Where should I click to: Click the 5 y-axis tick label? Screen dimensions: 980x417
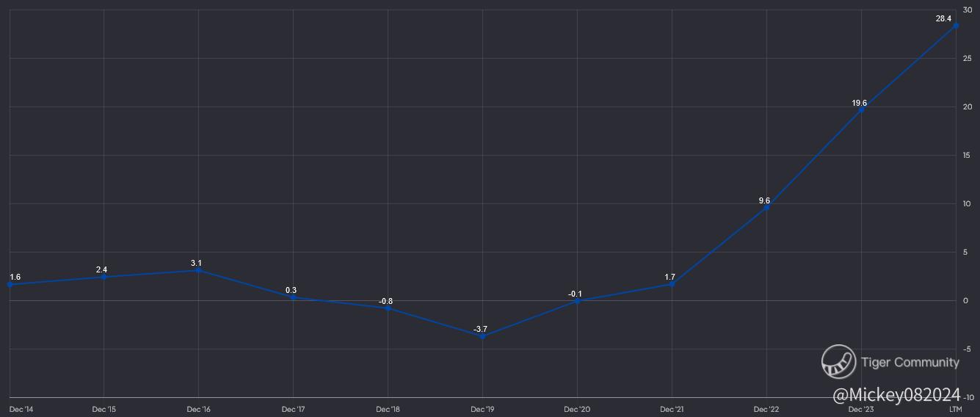point(965,252)
